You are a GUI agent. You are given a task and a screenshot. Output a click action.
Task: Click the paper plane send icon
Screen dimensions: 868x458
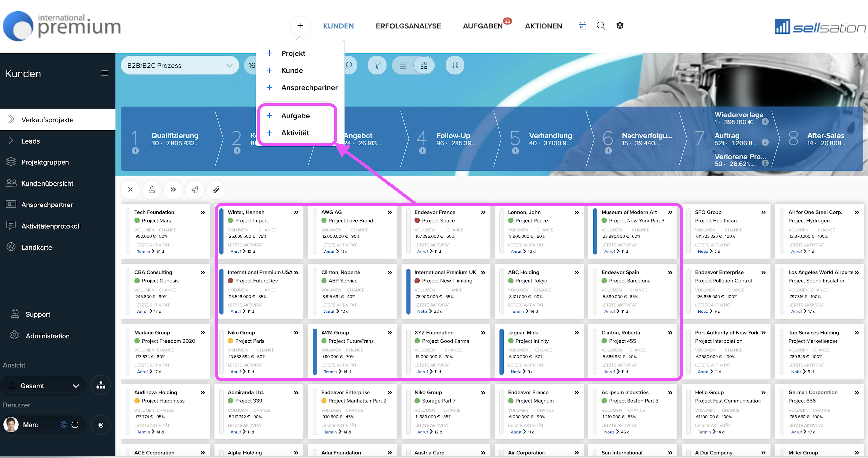[x=195, y=189]
